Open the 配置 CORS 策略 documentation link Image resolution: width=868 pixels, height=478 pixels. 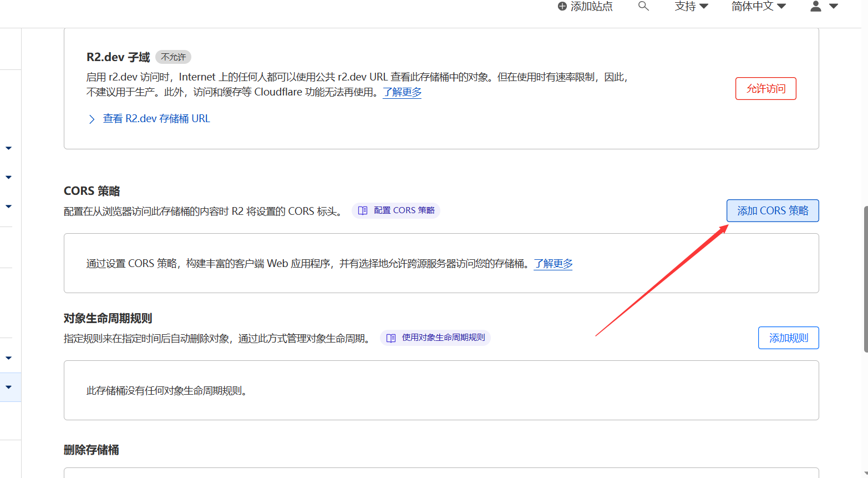coord(396,210)
